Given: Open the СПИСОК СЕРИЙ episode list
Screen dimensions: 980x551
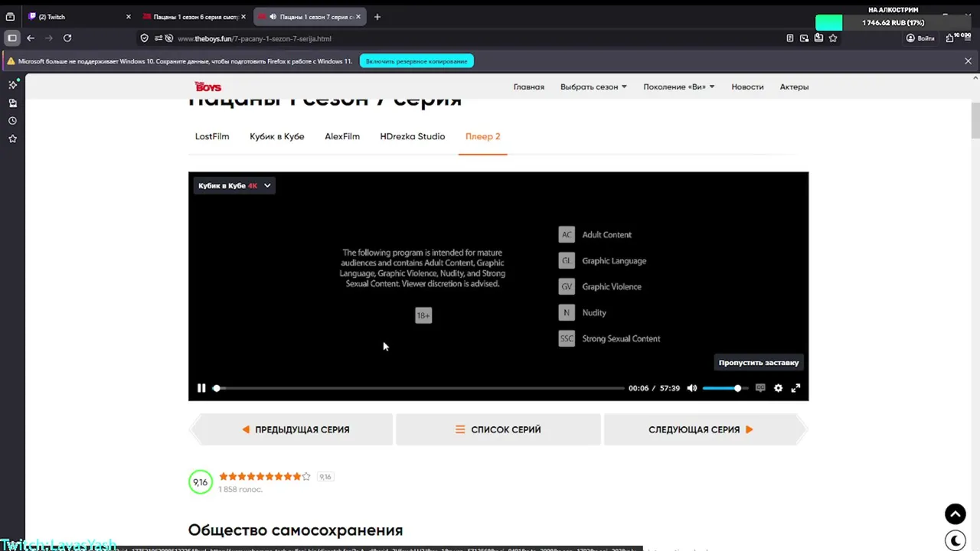Looking at the screenshot, I should (498, 429).
